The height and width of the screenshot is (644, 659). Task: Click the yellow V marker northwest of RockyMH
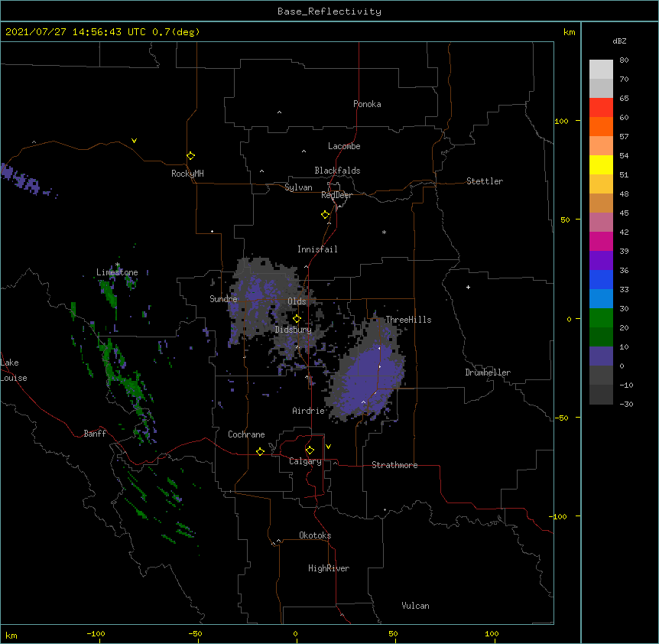point(134,141)
